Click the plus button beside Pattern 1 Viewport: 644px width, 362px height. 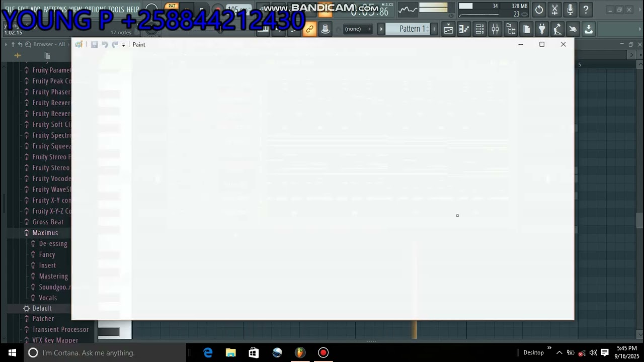pyautogui.click(x=434, y=29)
